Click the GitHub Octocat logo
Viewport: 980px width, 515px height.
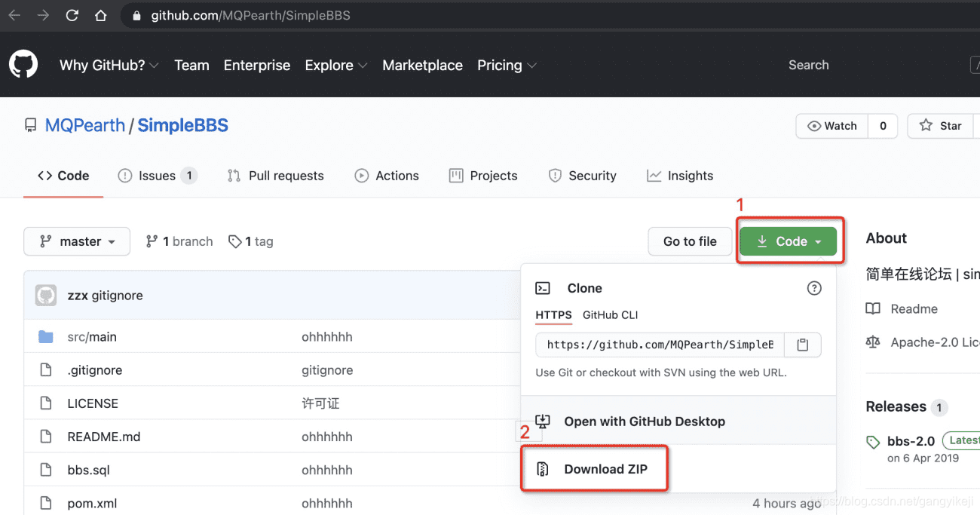click(x=23, y=65)
